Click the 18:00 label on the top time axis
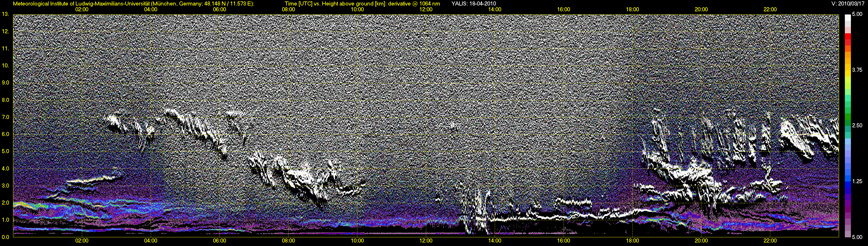This screenshot has height=246, width=868. 632,10
